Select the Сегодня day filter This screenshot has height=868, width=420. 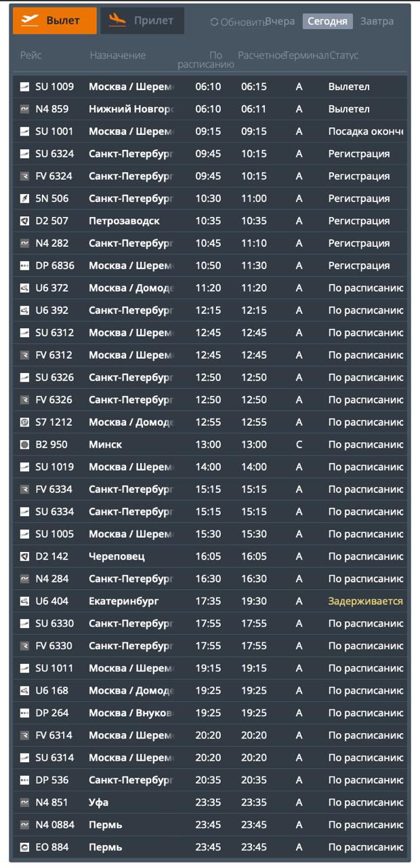pyautogui.click(x=327, y=22)
